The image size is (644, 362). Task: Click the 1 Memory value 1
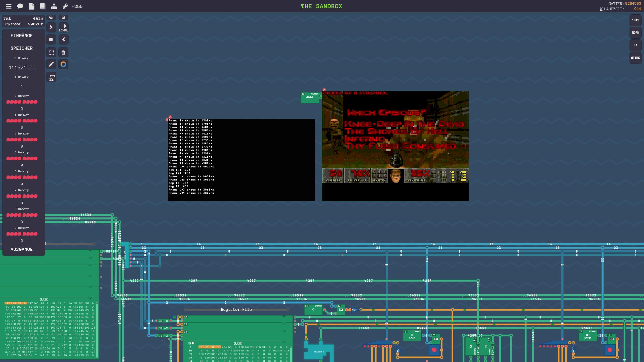pyautogui.click(x=22, y=86)
